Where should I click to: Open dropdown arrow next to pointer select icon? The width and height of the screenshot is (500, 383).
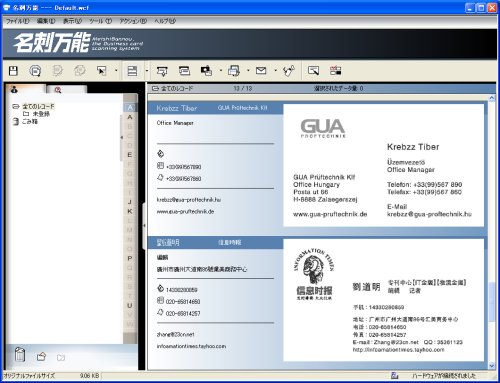[x=116, y=71]
